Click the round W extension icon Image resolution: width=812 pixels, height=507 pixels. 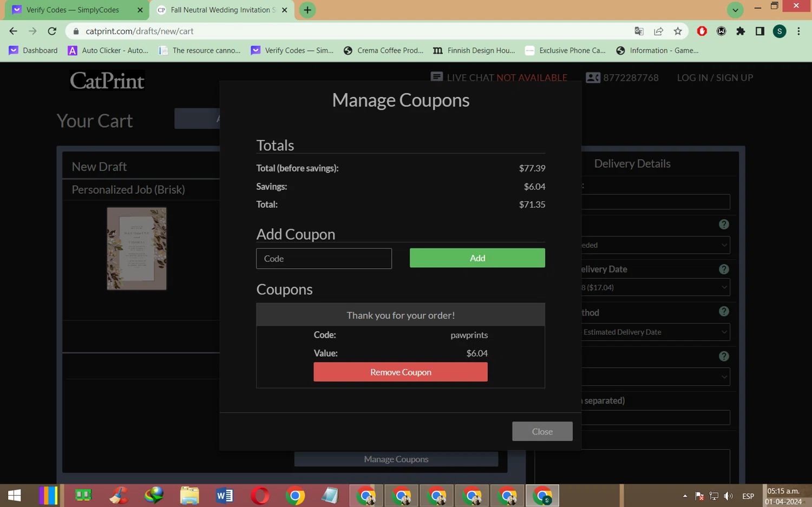722,31
